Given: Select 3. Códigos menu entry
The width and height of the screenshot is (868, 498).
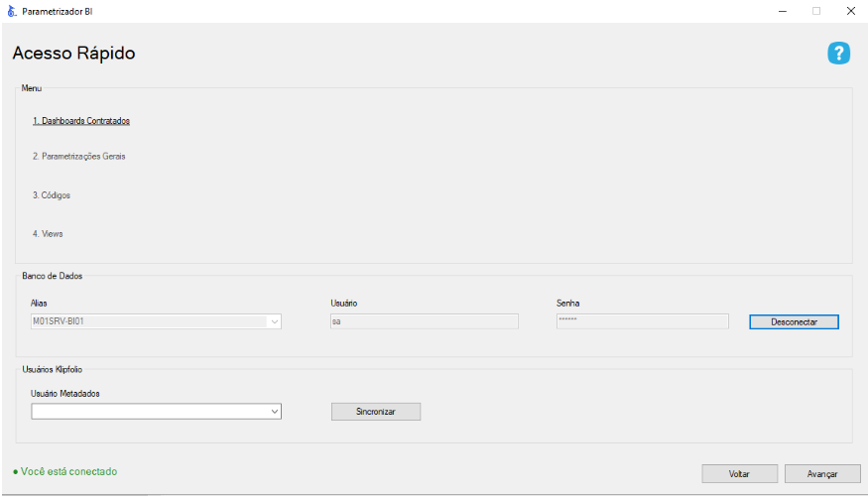Looking at the screenshot, I should (52, 195).
